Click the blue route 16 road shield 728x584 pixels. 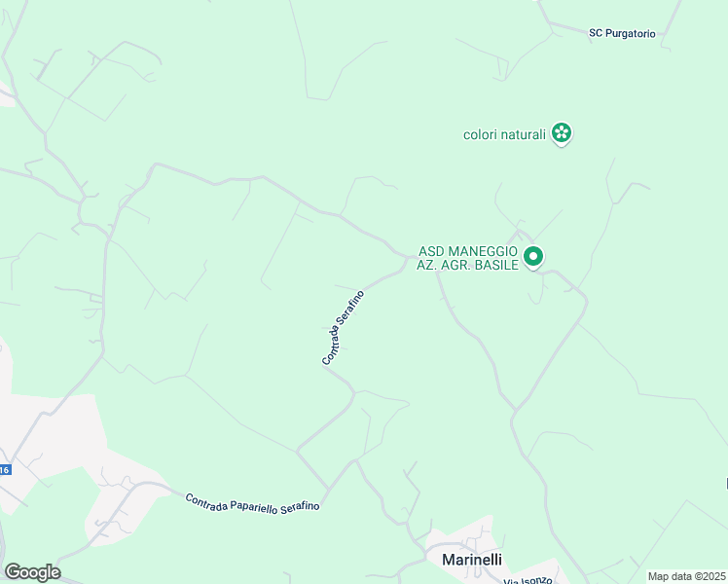pos(5,470)
